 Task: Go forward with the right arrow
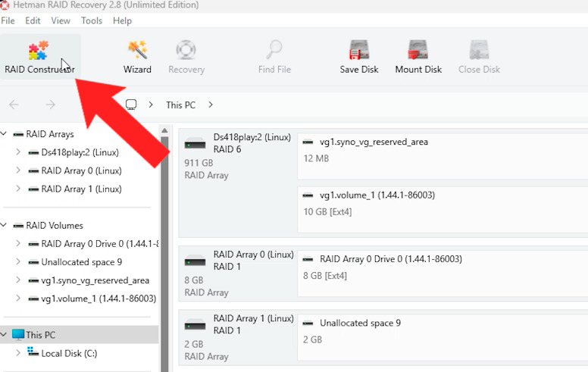[x=50, y=105]
